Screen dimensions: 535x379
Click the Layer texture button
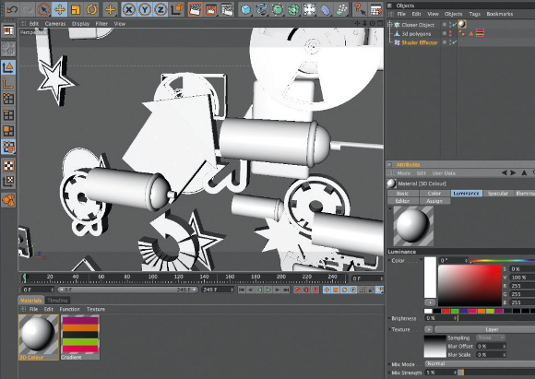pos(485,330)
